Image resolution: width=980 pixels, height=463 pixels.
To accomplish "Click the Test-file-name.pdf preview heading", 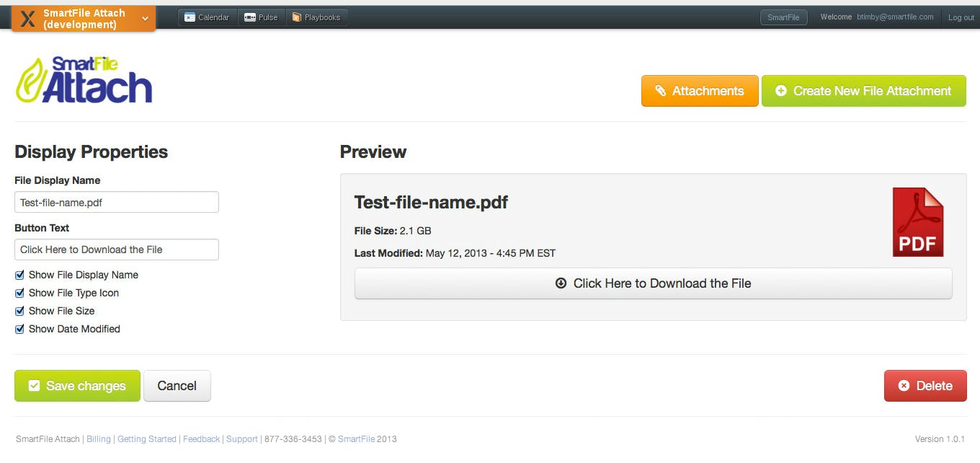I will point(431,203).
